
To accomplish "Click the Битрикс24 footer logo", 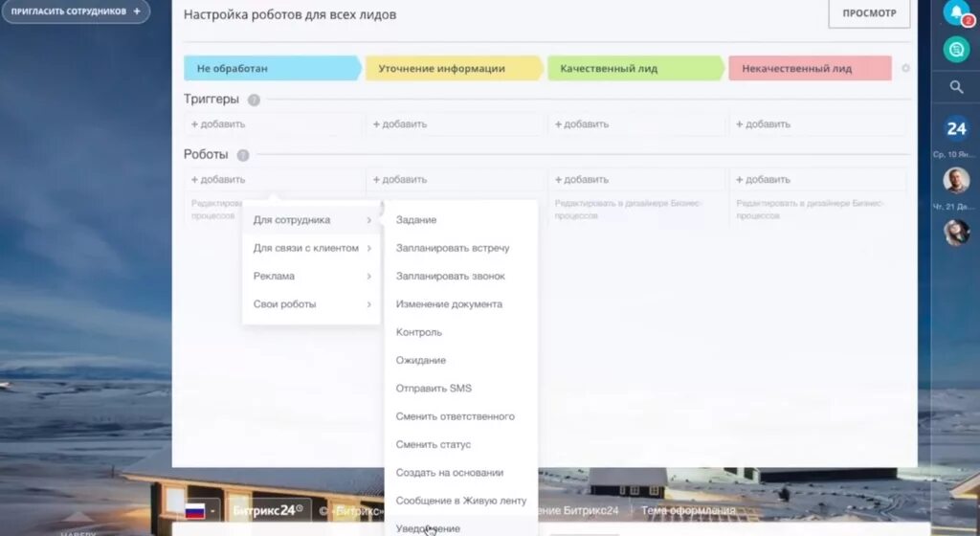I will click(268, 510).
